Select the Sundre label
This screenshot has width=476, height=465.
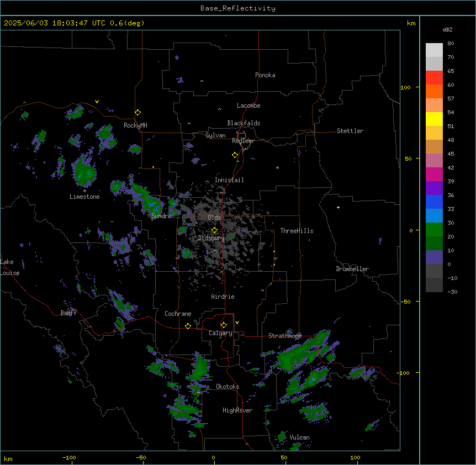(161, 216)
